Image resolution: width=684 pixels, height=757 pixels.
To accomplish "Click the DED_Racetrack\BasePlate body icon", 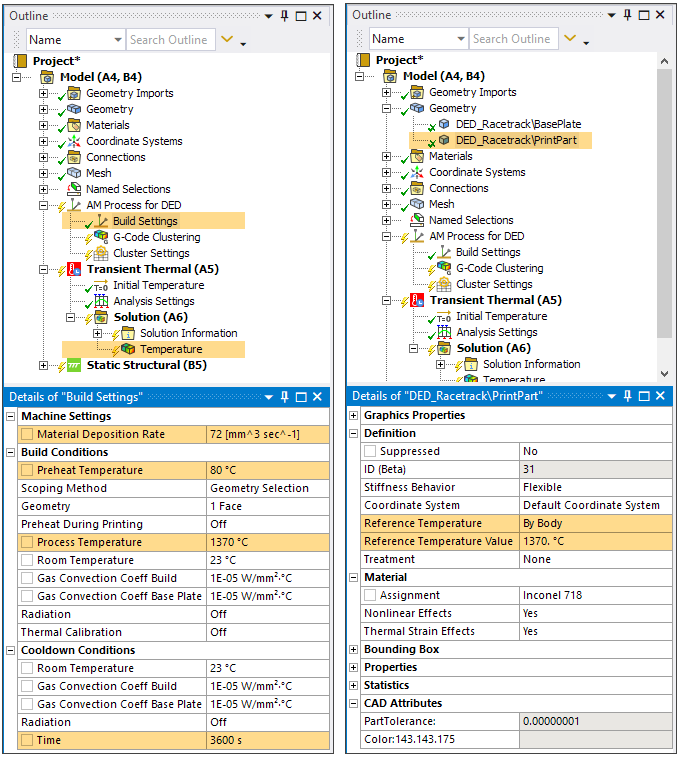I will pyautogui.click(x=444, y=124).
